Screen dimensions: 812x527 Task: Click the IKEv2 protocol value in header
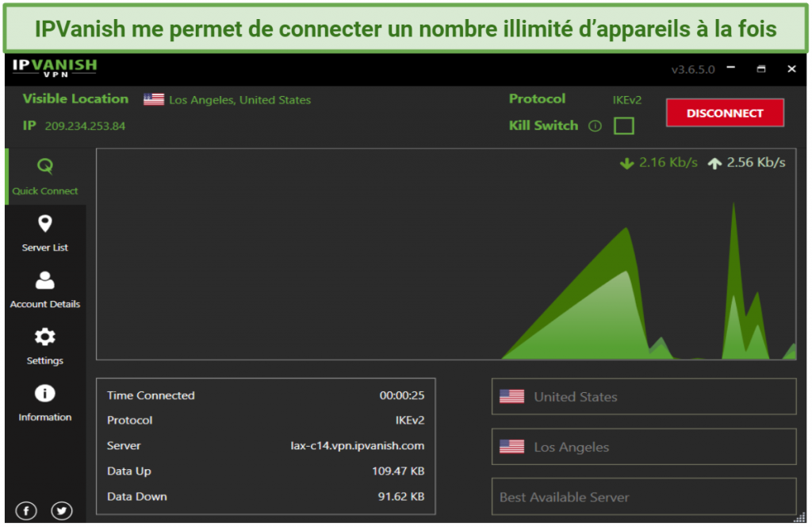pos(626,100)
